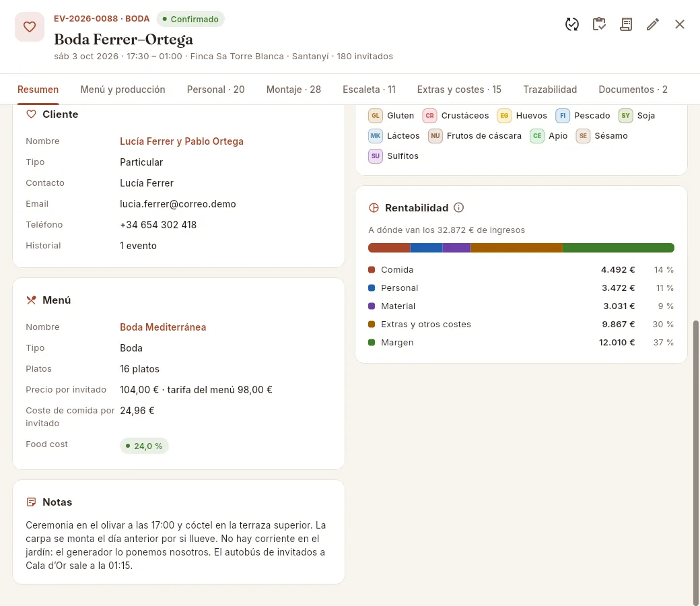
Task: Open the Personal · 20 tab
Action: [215, 90]
